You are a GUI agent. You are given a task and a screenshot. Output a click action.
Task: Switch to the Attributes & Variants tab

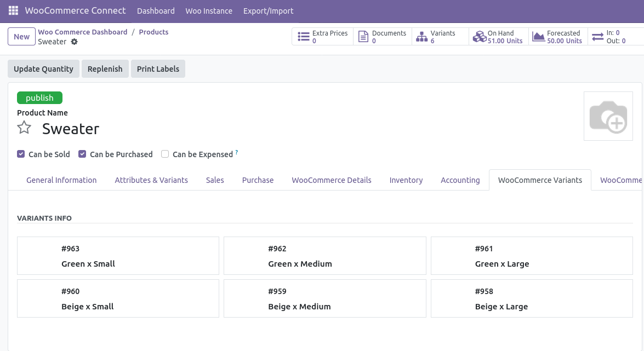151,180
